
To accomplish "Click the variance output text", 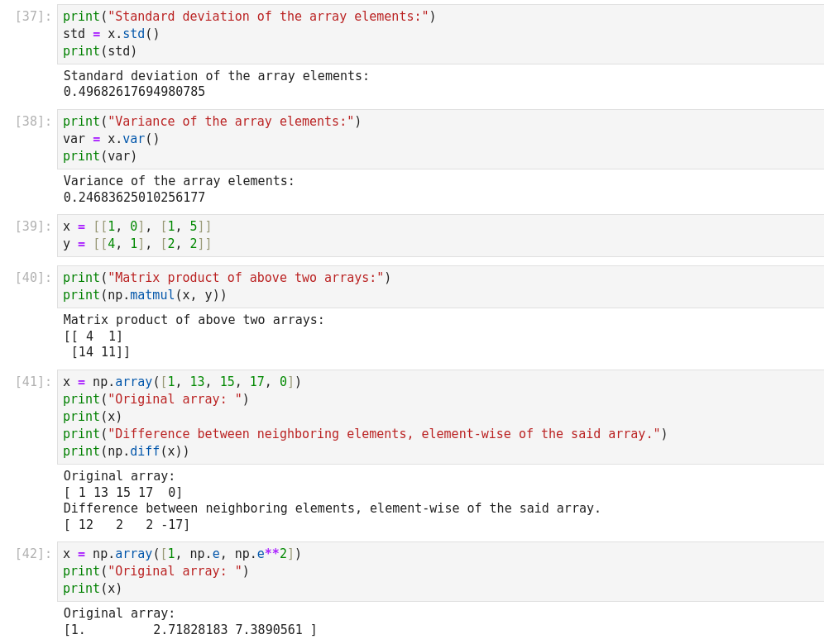I will (x=134, y=198).
